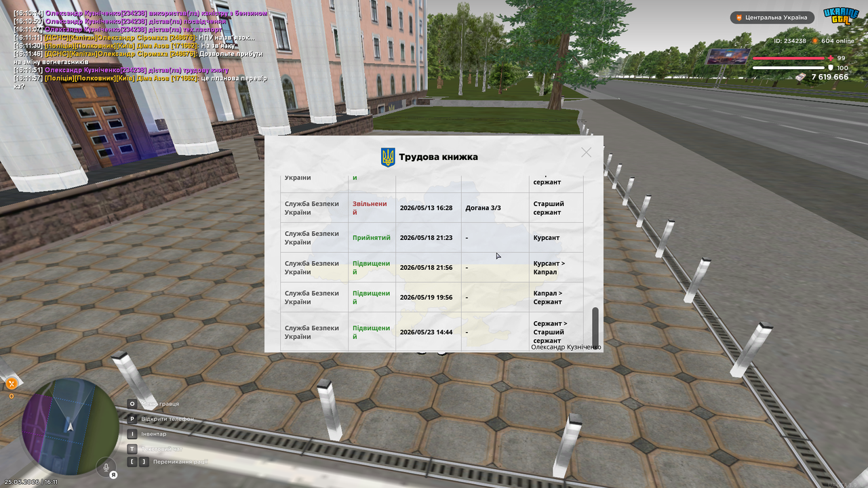Click the 7 619 666 money amount
The image size is (868, 488).
(x=830, y=77)
